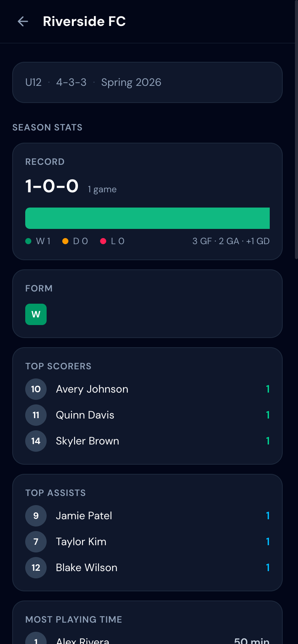Open Jamie Patel's player entry
The image size is (298, 644).
84,516
